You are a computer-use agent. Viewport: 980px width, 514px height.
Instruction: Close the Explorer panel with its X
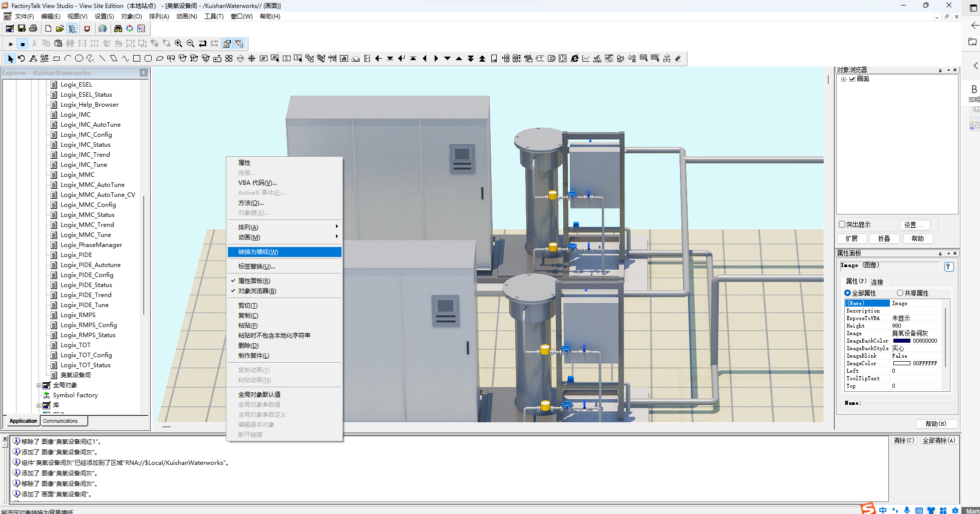(x=144, y=73)
